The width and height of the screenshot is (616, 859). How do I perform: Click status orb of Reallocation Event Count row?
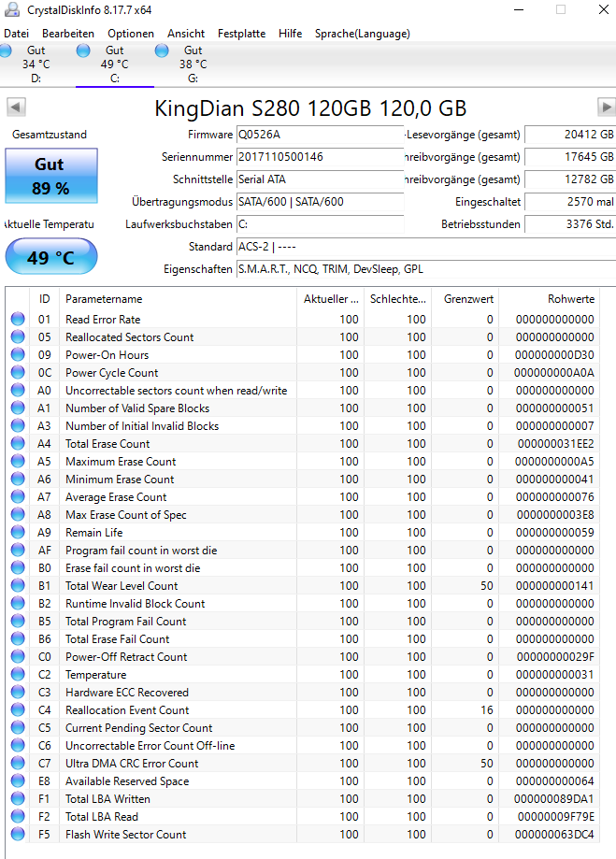[x=18, y=709]
